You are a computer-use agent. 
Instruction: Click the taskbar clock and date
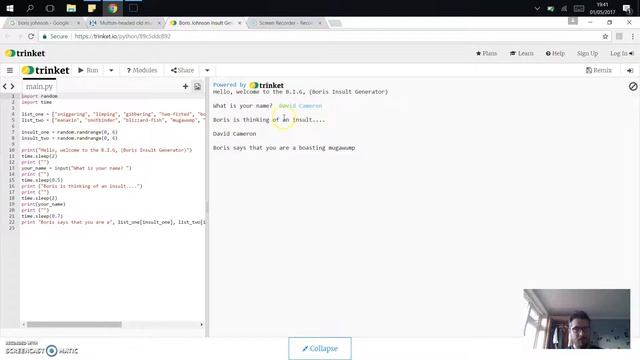point(602,8)
